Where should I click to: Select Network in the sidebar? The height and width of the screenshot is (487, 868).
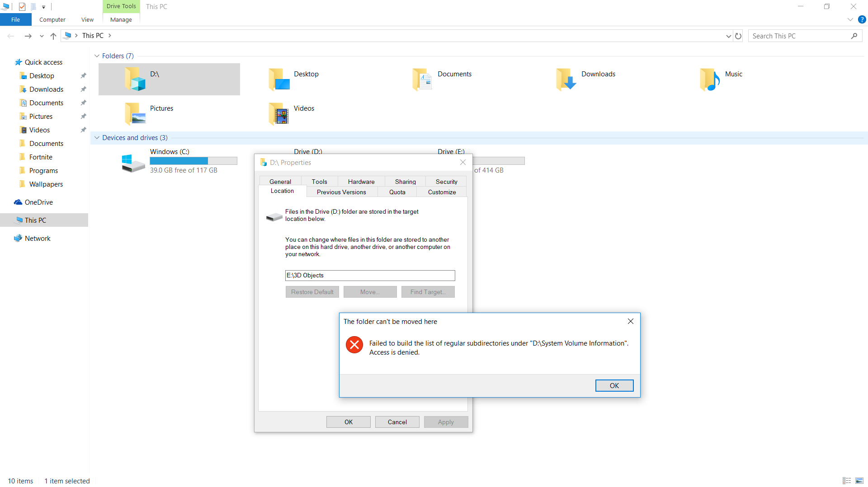coord(38,239)
